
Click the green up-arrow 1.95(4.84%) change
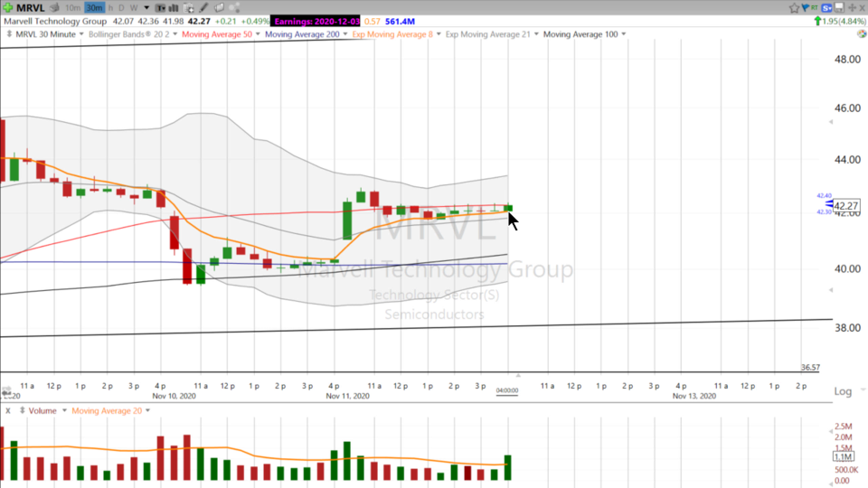point(840,21)
